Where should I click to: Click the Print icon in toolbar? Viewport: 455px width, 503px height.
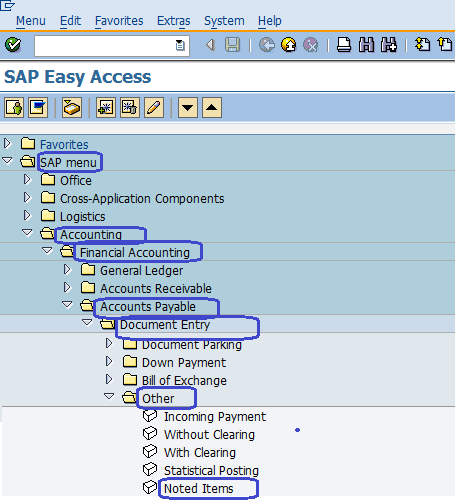[x=344, y=45]
